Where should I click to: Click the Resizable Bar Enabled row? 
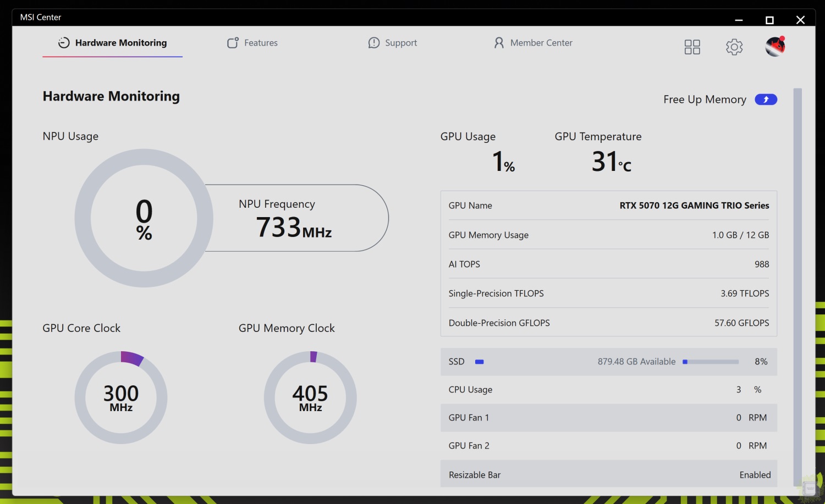pos(608,475)
